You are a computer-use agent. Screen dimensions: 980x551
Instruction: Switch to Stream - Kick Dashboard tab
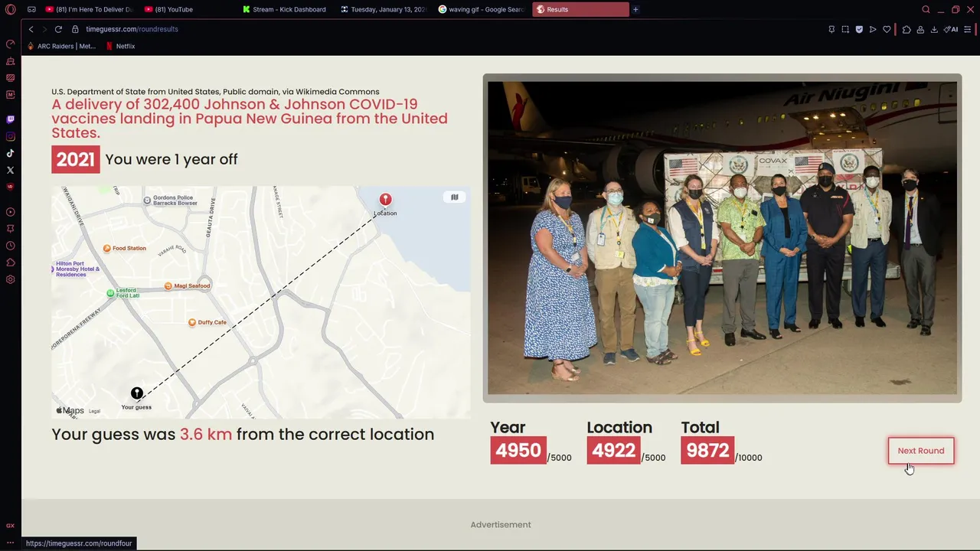286,9
